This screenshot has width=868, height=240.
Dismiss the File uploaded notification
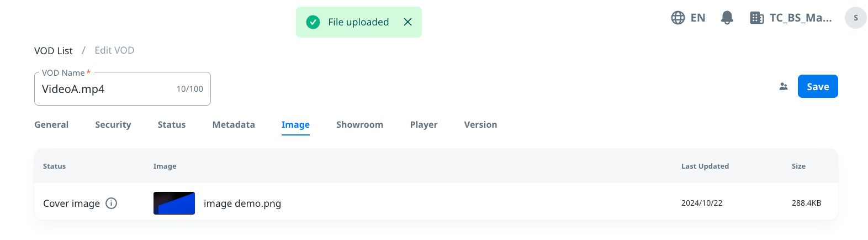pyautogui.click(x=407, y=22)
